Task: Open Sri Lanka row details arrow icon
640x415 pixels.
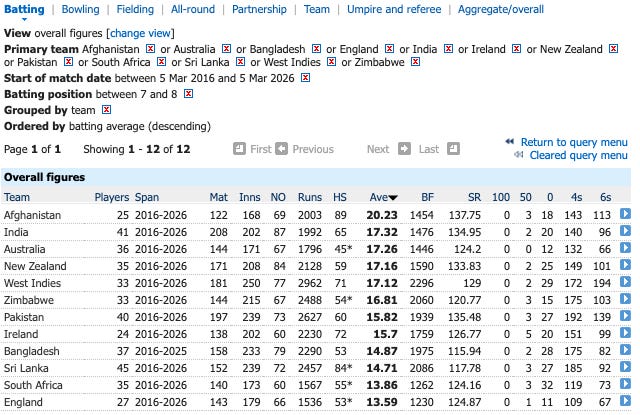Action: point(625,367)
